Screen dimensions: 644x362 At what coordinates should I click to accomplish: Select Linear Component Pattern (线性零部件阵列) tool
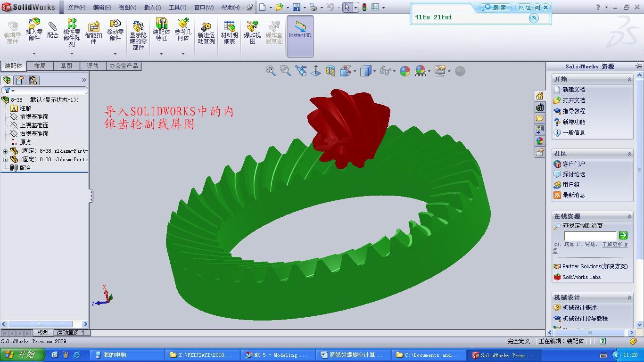point(72,32)
